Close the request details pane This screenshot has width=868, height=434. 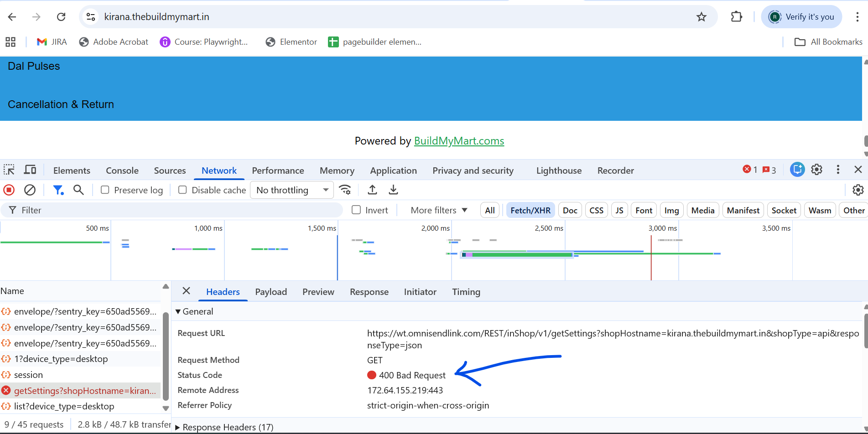coord(186,291)
